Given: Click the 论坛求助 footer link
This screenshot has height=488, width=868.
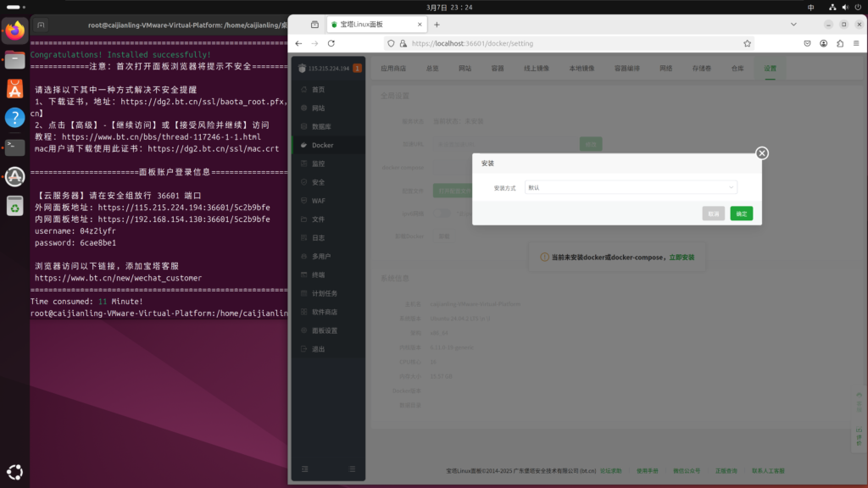Looking at the screenshot, I should pyautogui.click(x=610, y=471).
